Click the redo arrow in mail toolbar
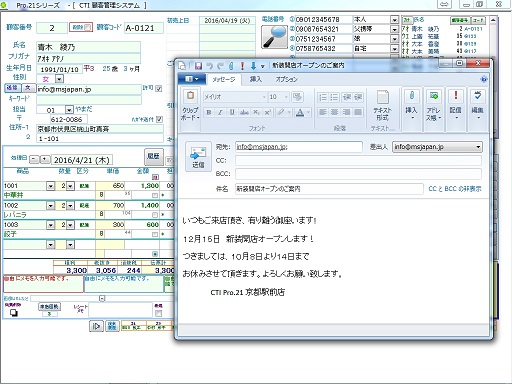Viewport: 512px width, 384px height. pyautogui.click(x=220, y=66)
